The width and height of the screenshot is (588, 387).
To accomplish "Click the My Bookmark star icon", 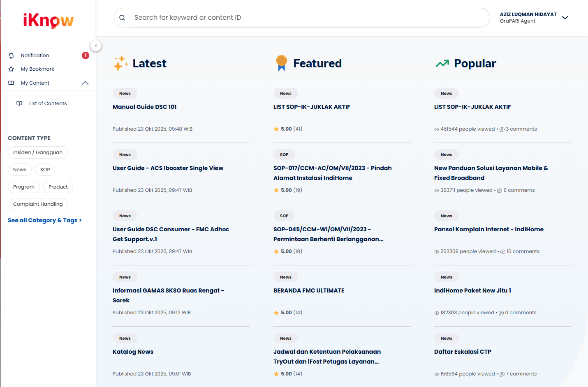I will coord(11,69).
